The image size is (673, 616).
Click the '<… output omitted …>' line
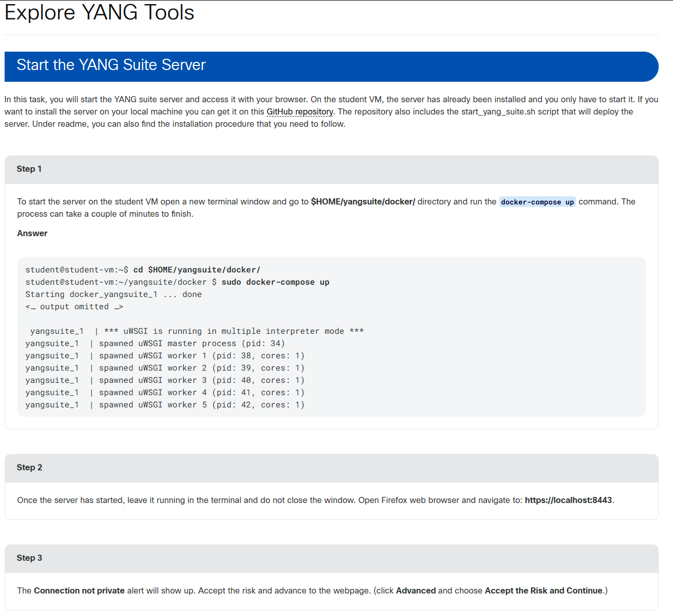(x=75, y=307)
